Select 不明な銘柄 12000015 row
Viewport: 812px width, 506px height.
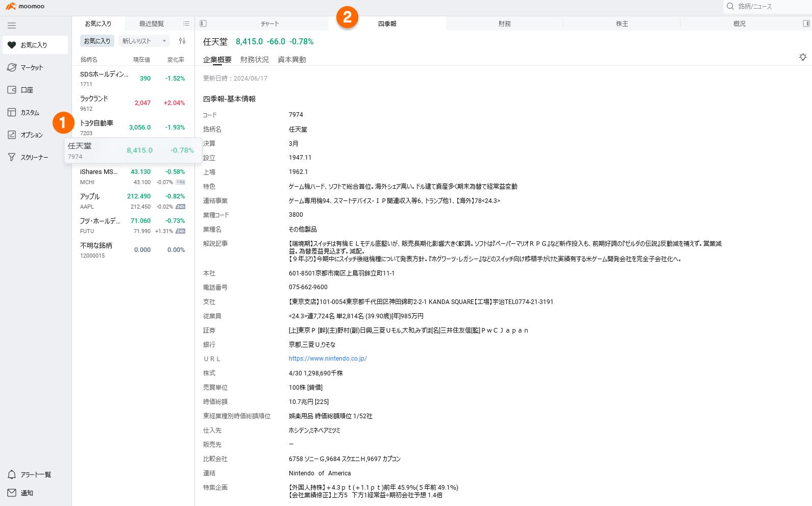tap(133, 250)
